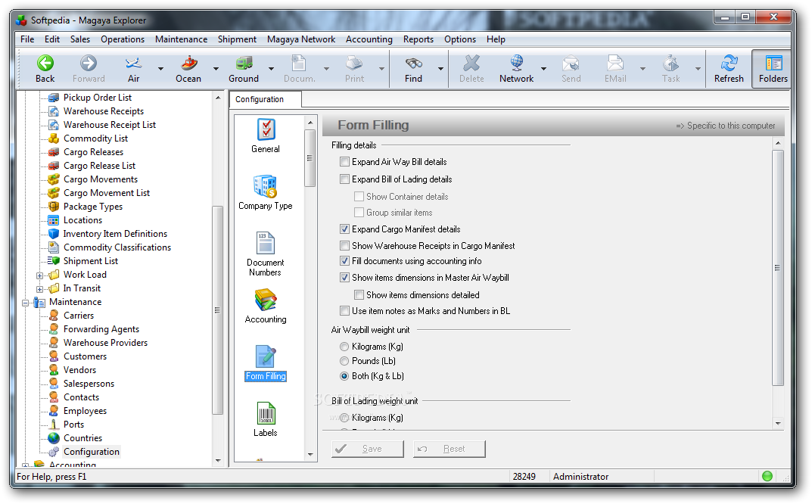Viewport: 812px width, 504px height.
Task: Open the Air toolbar dropdown arrow
Action: (160, 68)
